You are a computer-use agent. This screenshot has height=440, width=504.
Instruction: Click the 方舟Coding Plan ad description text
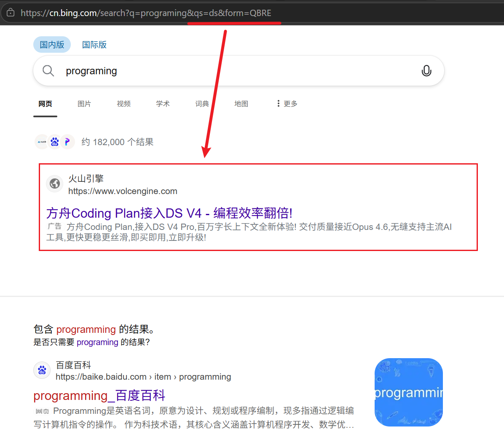[249, 232]
